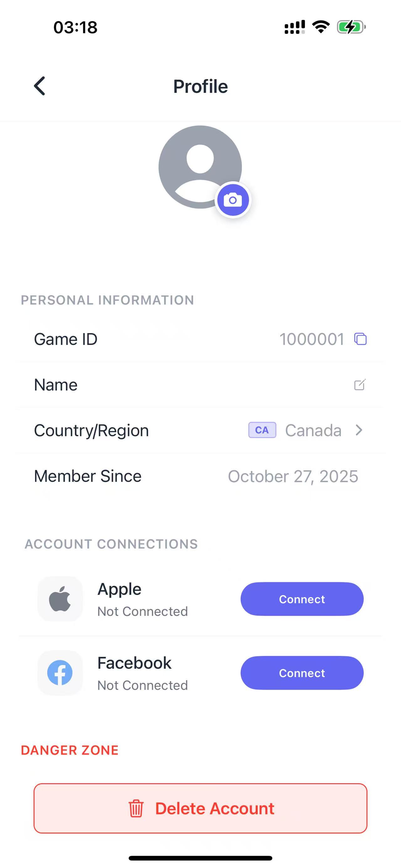Open Country/Region chevron arrow
This screenshot has width=401, height=868.
click(x=359, y=430)
